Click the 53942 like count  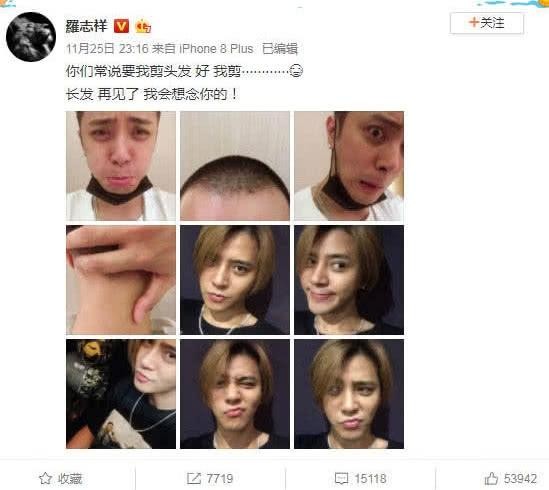pyautogui.click(x=520, y=478)
